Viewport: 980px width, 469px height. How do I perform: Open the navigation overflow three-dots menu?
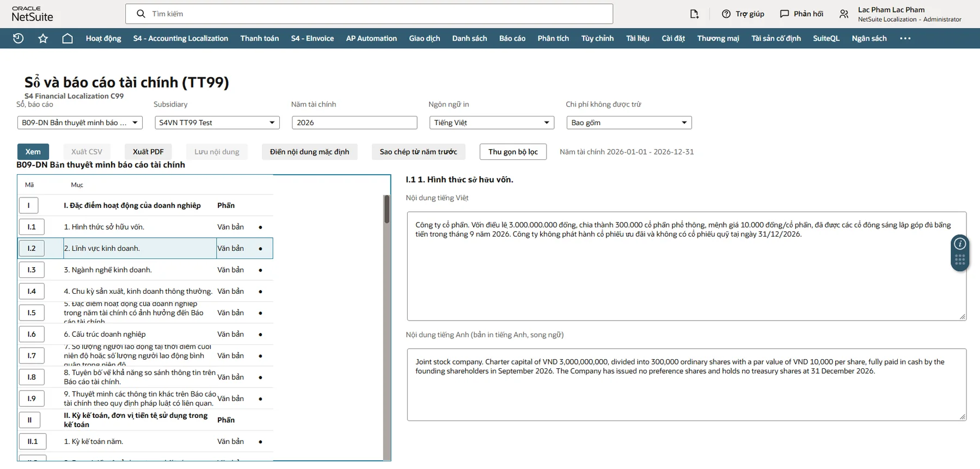pyautogui.click(x=905, y=38)
